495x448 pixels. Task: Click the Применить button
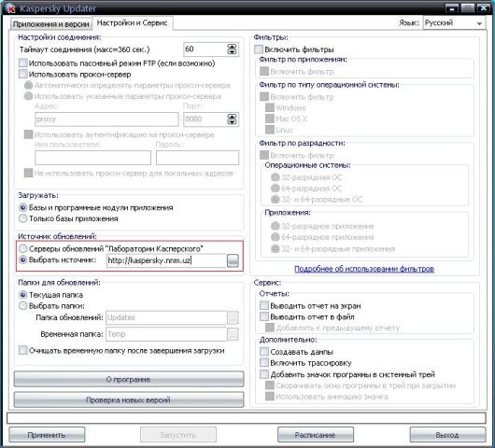tap(47, 435)
